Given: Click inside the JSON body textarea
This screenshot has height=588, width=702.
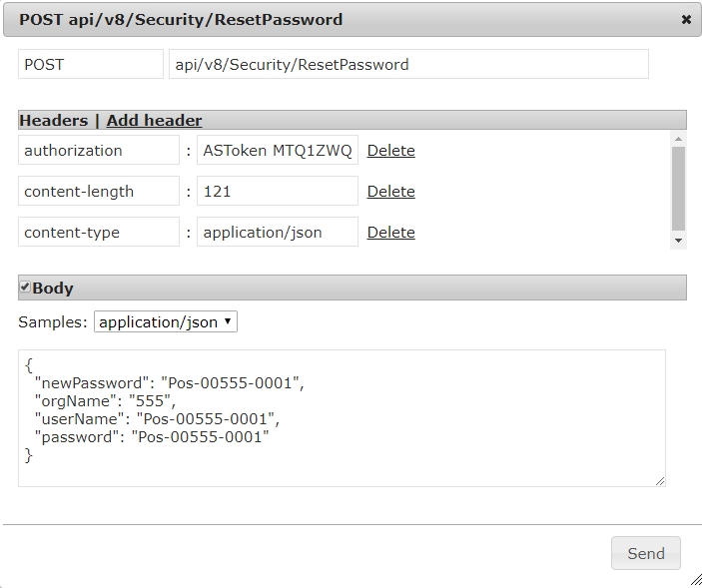Looking at the screenshot, I should (342, 418).
